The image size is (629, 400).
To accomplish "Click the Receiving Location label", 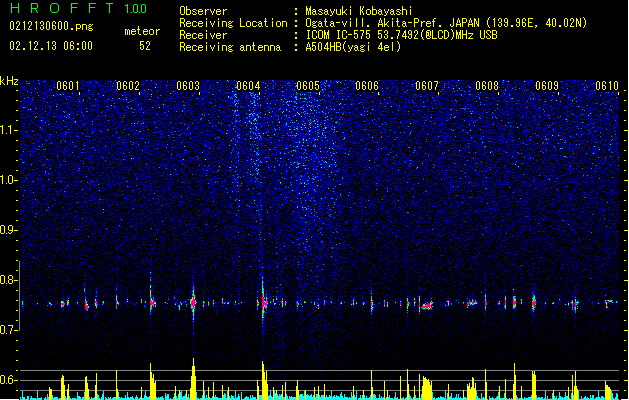I will tap(233, 23).
